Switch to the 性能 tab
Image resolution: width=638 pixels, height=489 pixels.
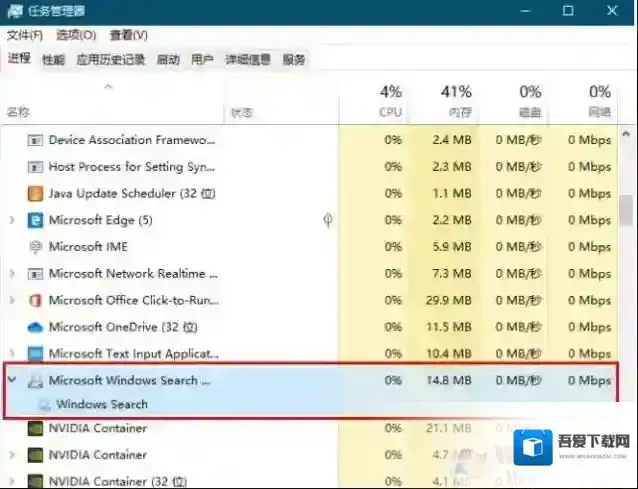[x=53, y=60]
